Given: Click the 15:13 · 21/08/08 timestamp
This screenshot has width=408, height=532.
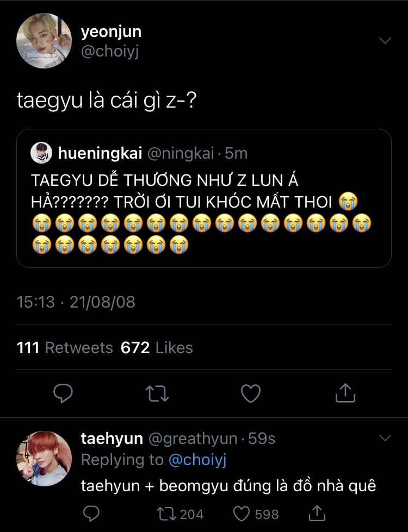Looking at the screenshot, I should point(76,302).
